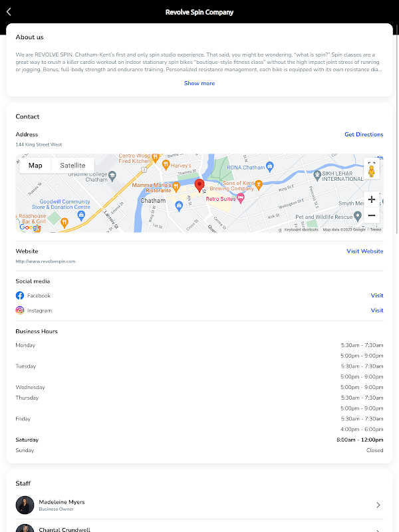This screenshot has width=399, height=532.
Task: Click the Revolve Spin Company title
Action: pos(199,12)
